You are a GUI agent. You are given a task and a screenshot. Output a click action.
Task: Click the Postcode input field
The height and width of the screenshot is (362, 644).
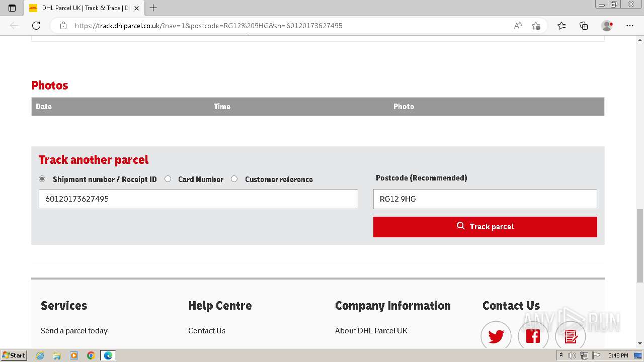(485, 199)
